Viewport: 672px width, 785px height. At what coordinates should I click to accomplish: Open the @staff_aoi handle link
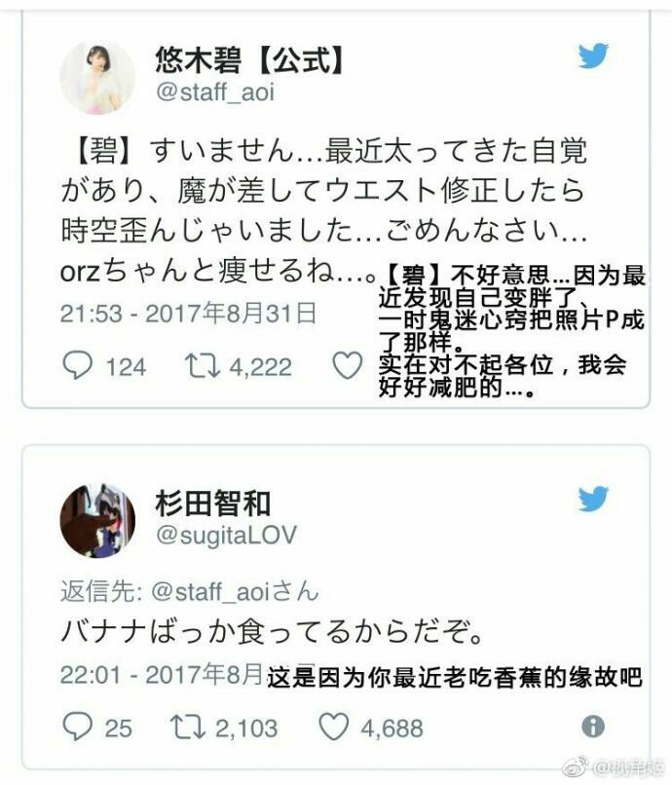215,93
